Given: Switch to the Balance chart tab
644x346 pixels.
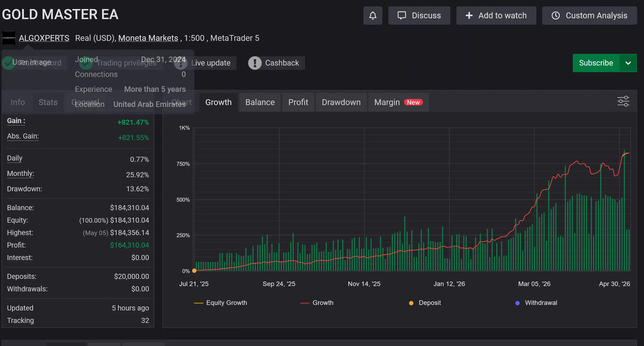Looking at the screenshot, I should pyautogui.click(x=260, y=102).
